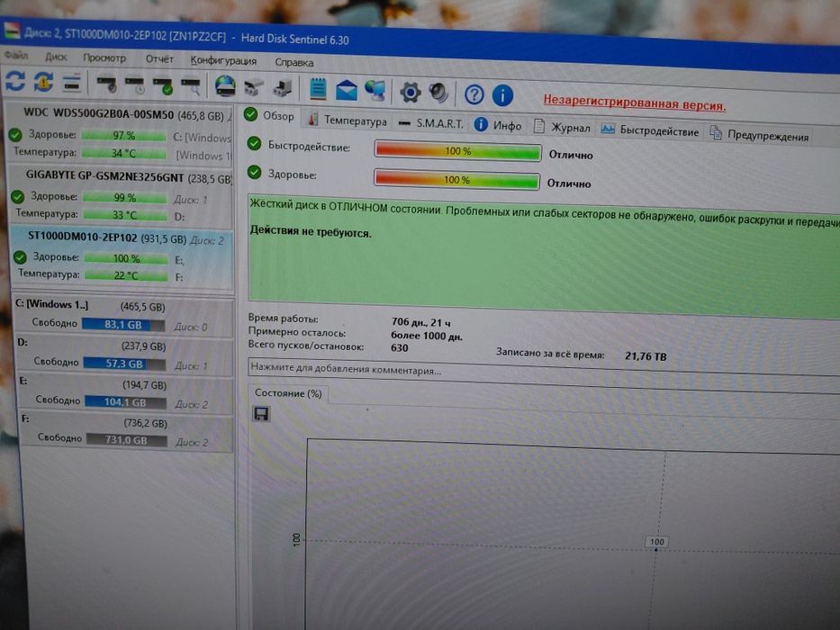840x630 pixels.
Task: Open the Просмотр menu
Action: coord(104,58)
